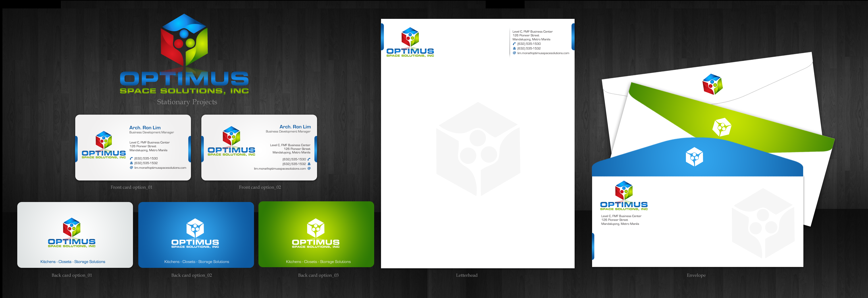Click the email address on front card option 01
Viewport: 868px width, 298px height.
tap(160, 168)
